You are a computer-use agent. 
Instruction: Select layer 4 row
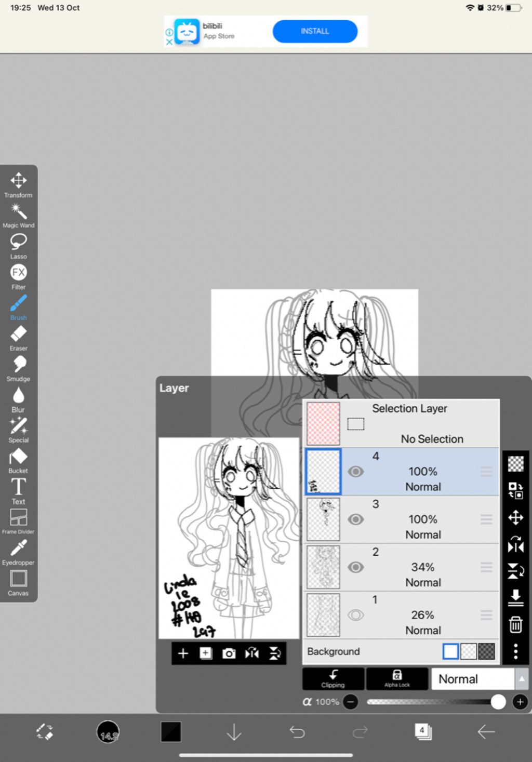coord(401,472)
